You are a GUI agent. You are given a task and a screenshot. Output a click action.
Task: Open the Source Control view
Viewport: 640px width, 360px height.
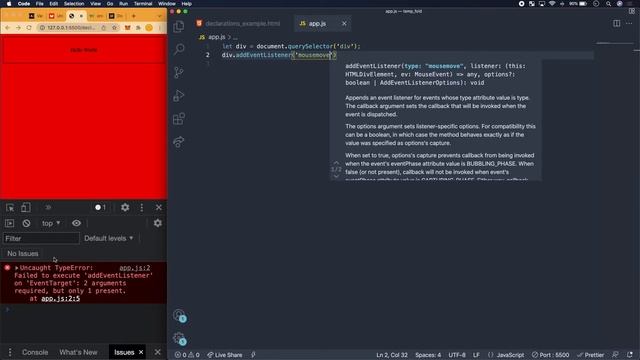click(179, 73)
